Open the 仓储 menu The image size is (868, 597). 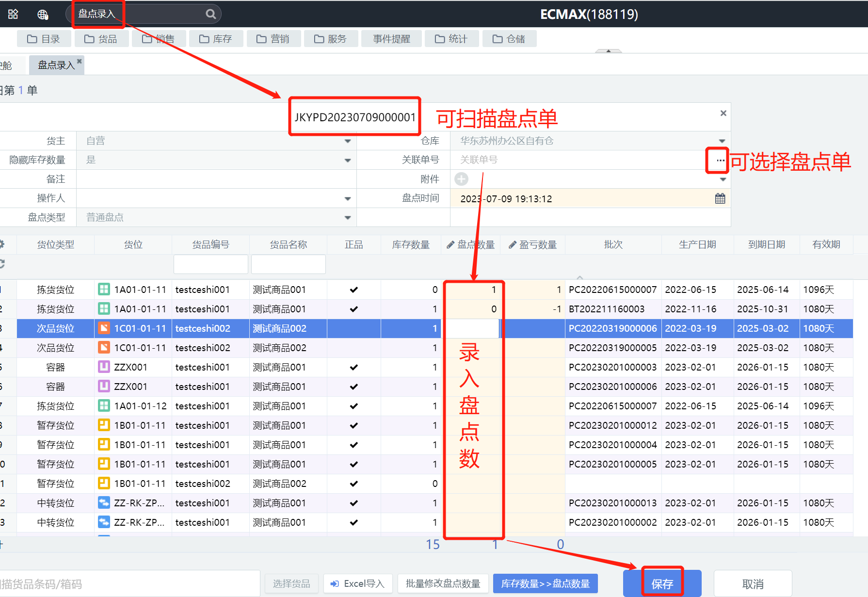click(x=509, y=39)
